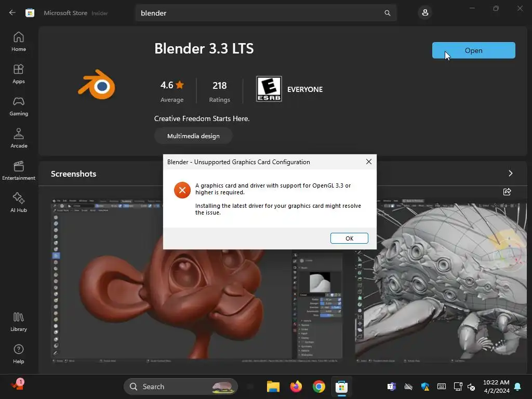Click the widgets icon with red badge
The image size is (532, 399).
click(17, 385)
